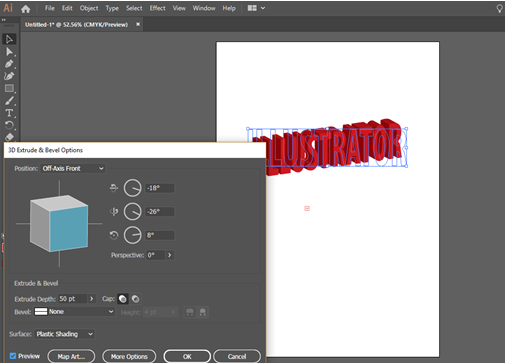The image size is (505, 363).
Task: Select the Paintbrush tool
Action: [9, 100]
